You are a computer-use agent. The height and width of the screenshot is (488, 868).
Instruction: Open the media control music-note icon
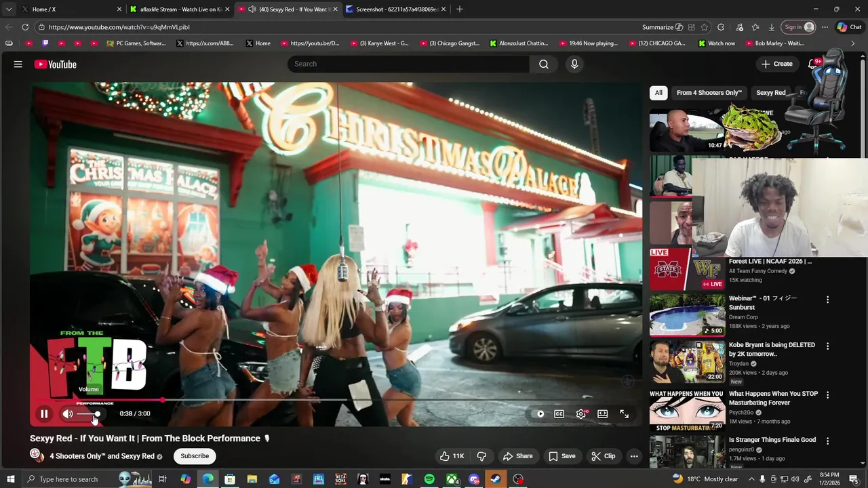[739, 27]
